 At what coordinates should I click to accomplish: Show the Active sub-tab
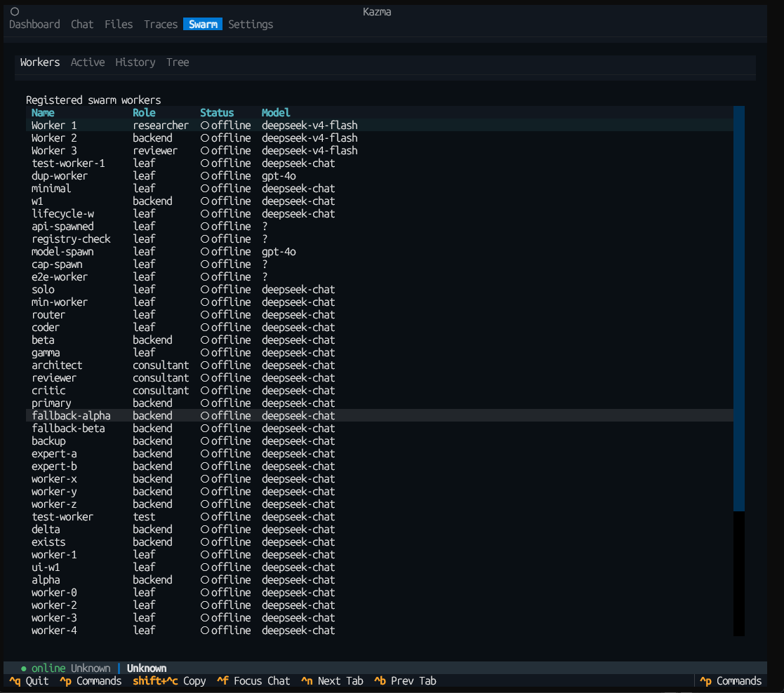[88, 62]
